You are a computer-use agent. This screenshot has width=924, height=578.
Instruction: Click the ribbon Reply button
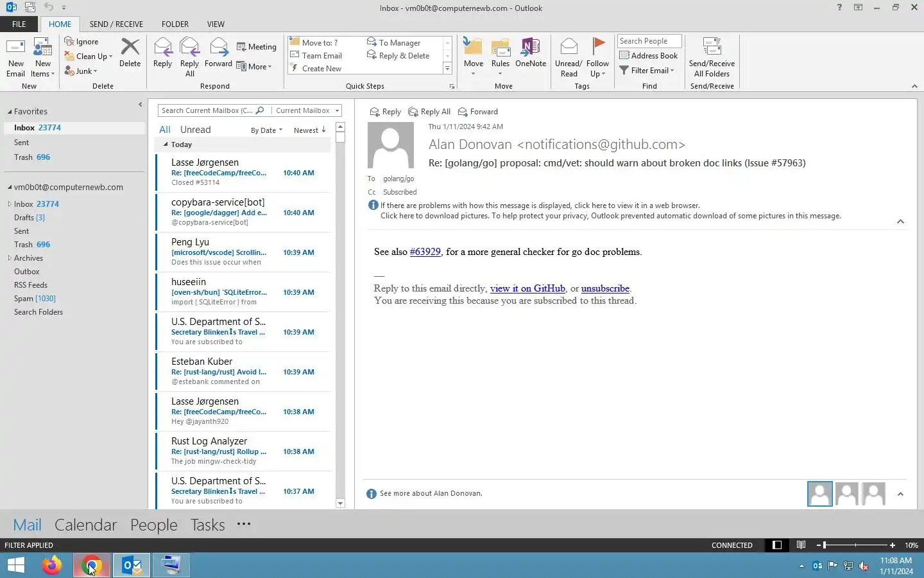[162, 53]
